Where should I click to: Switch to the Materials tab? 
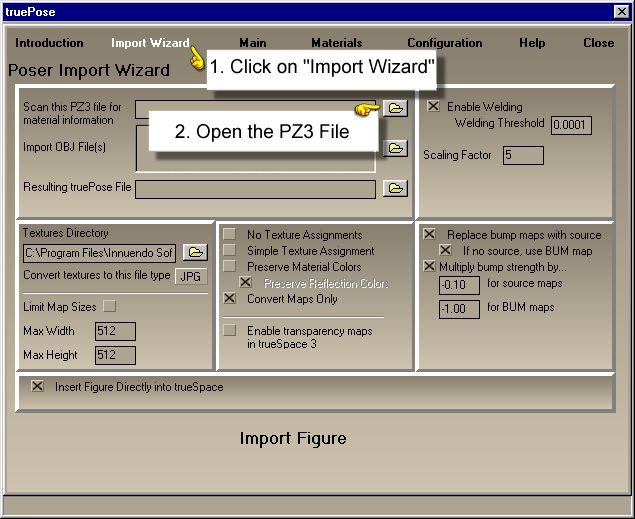click(336, 43)
